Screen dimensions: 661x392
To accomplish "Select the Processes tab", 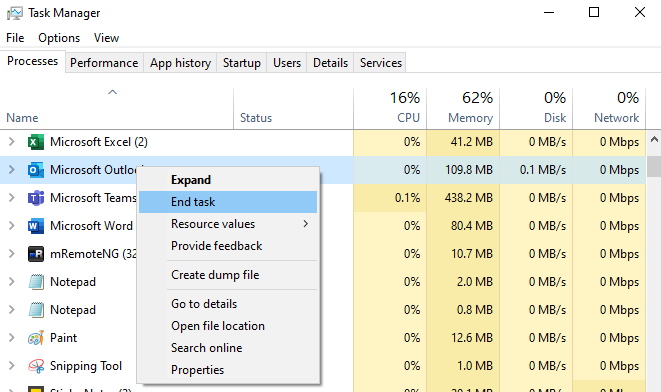I will point(32,62).
